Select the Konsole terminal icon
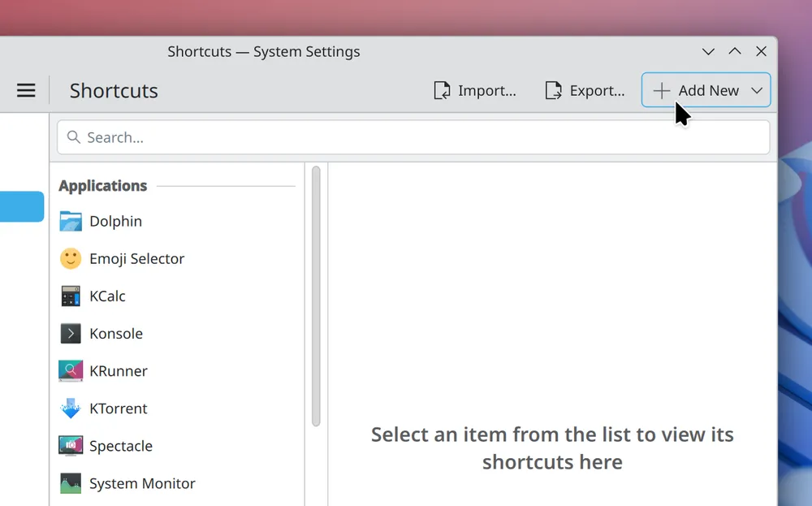 coord(71,333)
